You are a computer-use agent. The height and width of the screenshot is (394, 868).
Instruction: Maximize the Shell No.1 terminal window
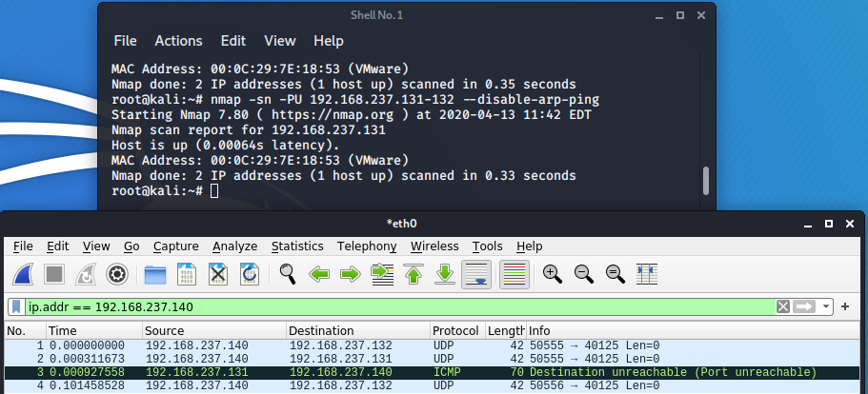[x=679, y=15]
